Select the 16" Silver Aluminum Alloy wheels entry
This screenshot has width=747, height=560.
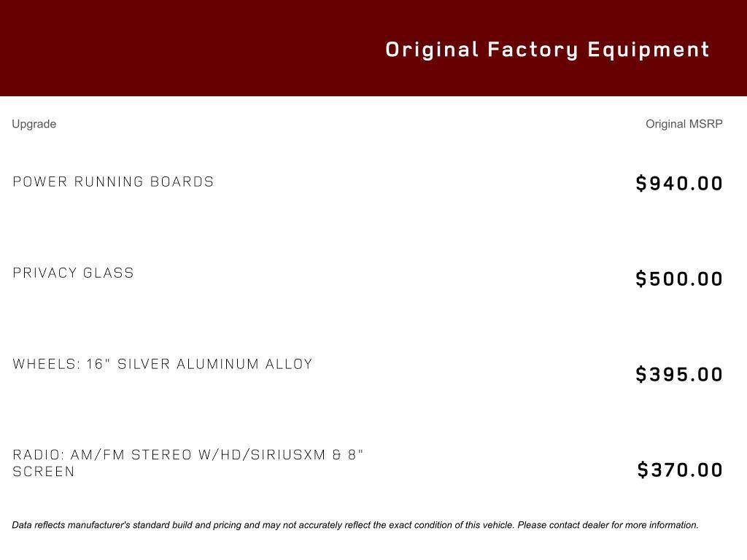(x=163, y=364)
